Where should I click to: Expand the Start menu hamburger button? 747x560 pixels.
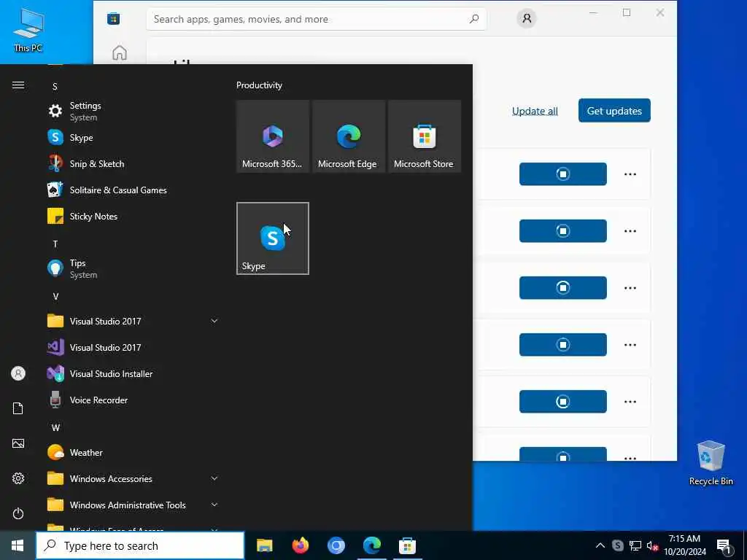[18, 85]
